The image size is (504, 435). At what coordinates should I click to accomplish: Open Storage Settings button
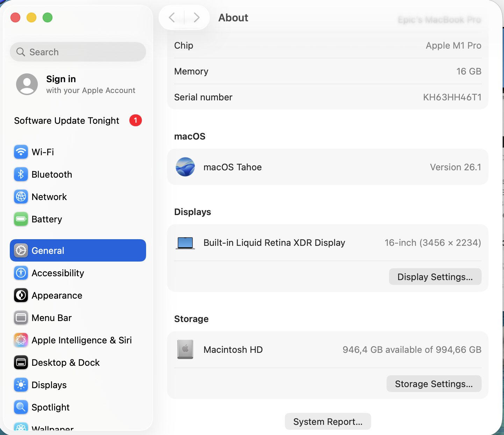[x=434, y=384]
